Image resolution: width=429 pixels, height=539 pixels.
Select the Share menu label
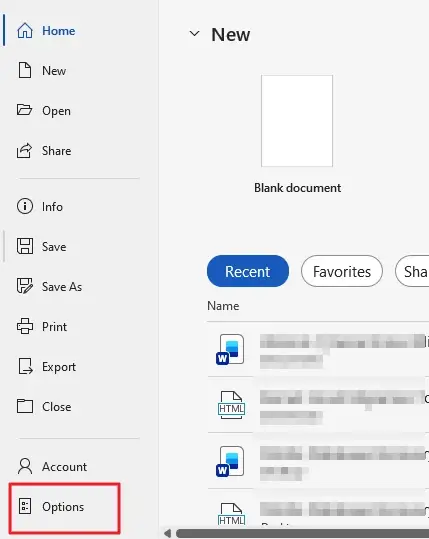56,151
